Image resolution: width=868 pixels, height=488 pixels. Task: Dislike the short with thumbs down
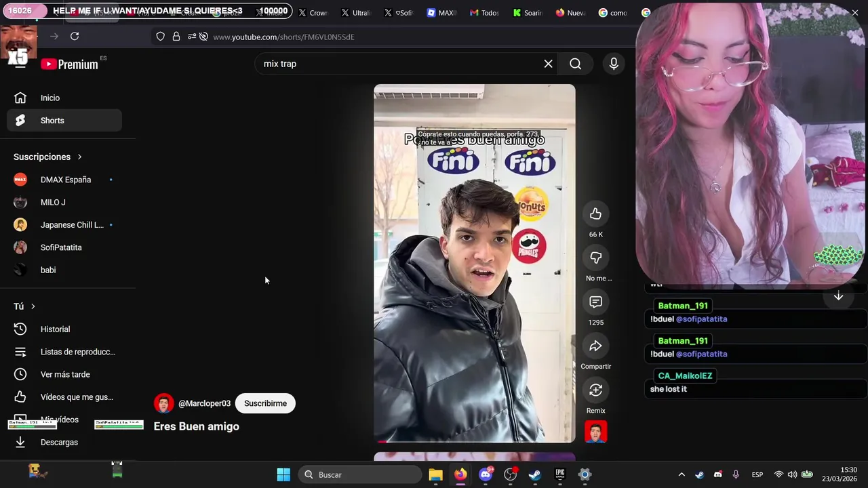pos(595,258)
